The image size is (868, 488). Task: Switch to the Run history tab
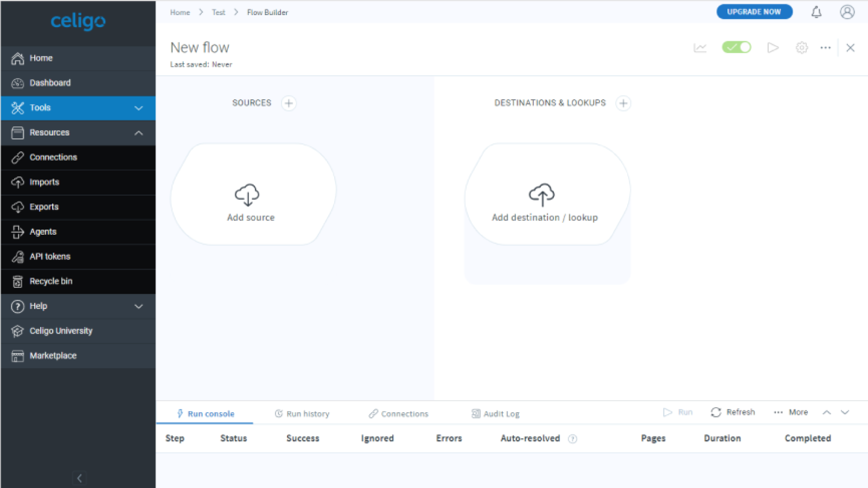click(302, 414)
